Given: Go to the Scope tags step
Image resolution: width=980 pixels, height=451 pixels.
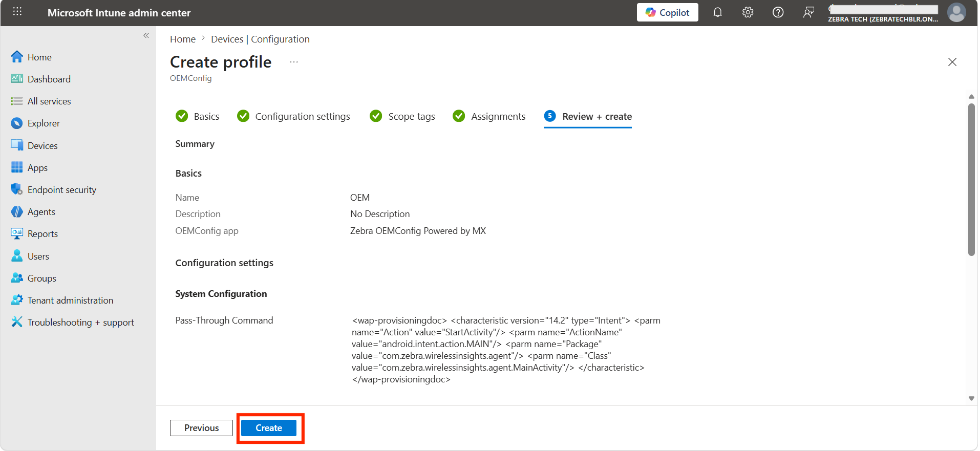Looking at the screenshot, I should click(x=402, y=117).
